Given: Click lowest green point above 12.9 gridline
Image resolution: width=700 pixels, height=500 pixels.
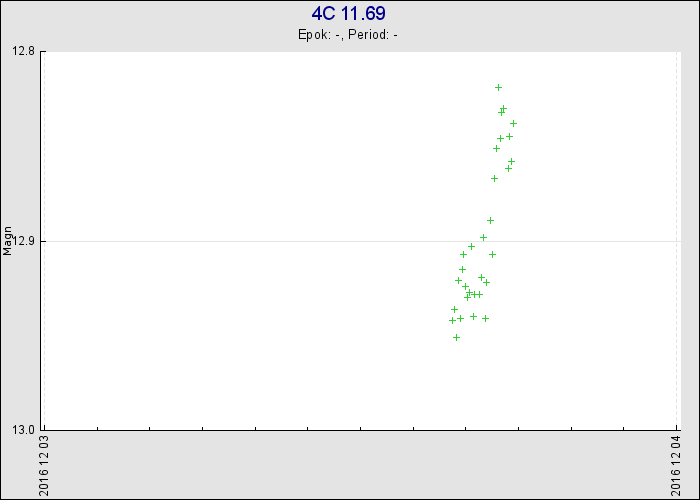Looking at the screenshot, I should (490, 220).
